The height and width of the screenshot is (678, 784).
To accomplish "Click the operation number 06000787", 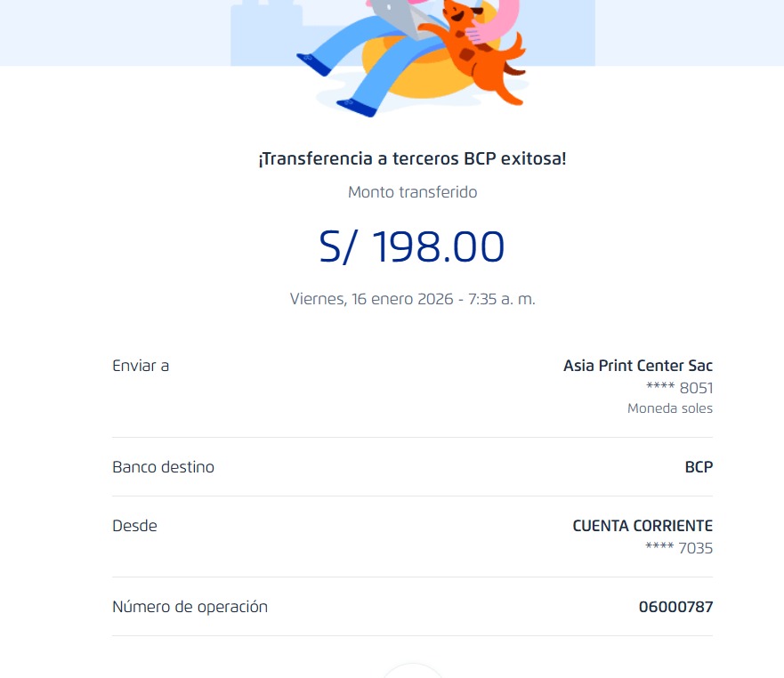I will click(675, 607).
